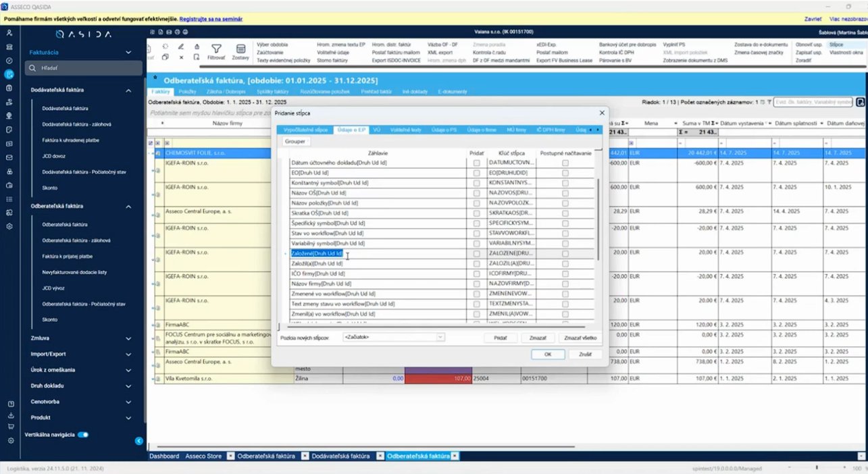Tick Pridať checkbox for Založené[Druh Ud Id]
This screenshot has height=474, width=868.
coord(477,254)
